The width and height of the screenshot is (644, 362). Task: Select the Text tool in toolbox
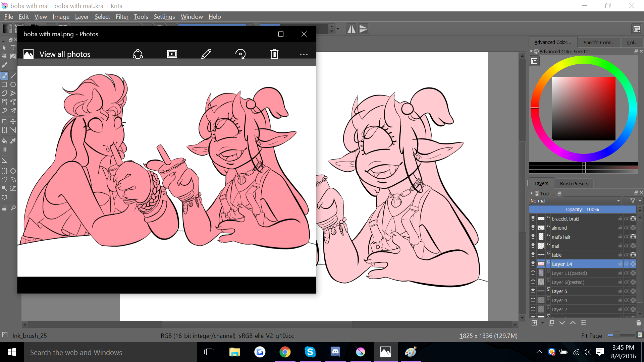pos(13,48)
